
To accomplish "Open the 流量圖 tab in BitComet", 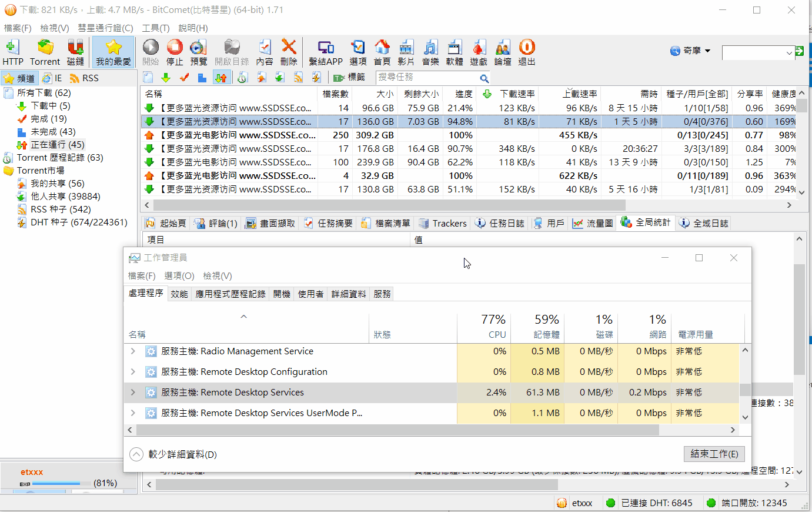I will 593,223.
